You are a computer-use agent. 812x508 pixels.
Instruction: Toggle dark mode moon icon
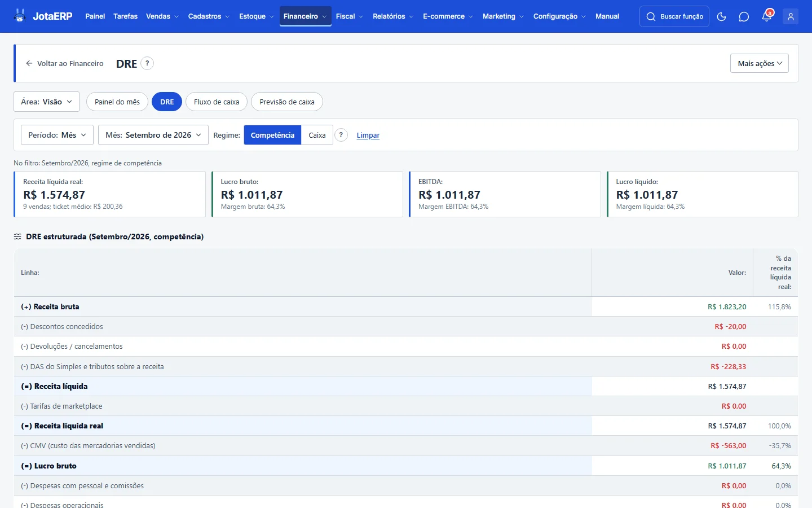[x=721, y=16]
